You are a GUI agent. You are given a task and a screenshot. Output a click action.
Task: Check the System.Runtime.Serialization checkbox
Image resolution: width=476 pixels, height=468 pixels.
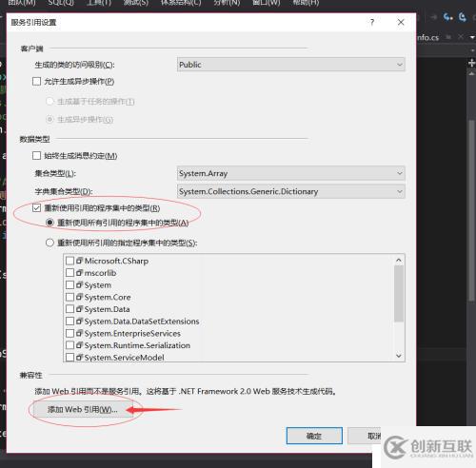(69, 345)
